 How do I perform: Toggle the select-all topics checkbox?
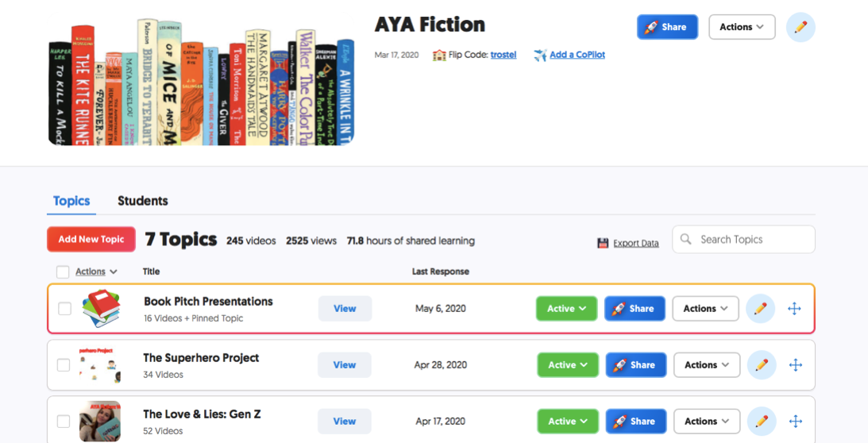click(x=63, y=272)
